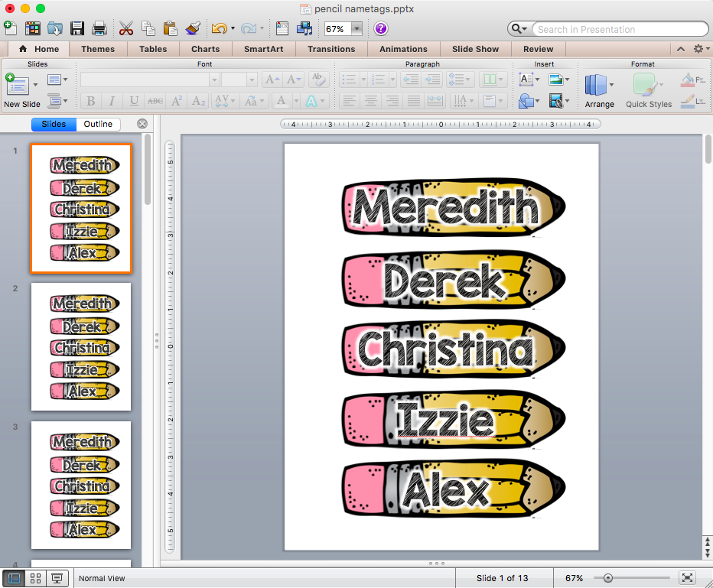Click the Print icon
The image size is (713, 588).
click(99, 28)
